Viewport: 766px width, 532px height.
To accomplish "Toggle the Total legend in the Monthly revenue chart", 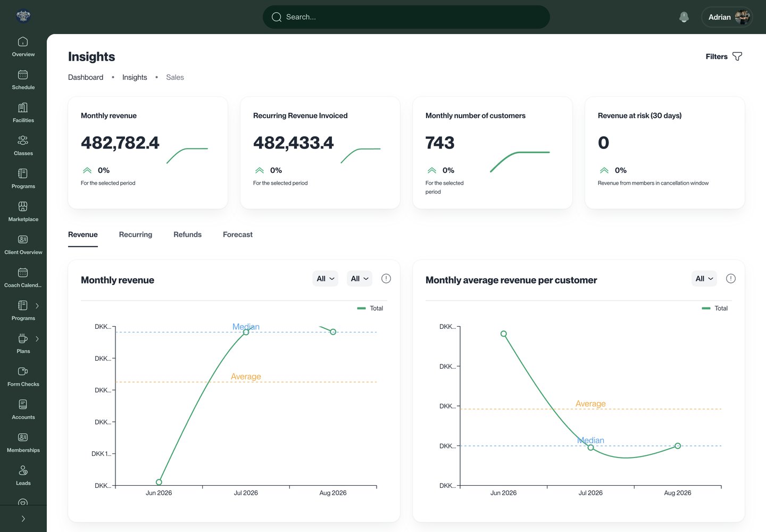I will pyautogui.click(x=370, y=309).
